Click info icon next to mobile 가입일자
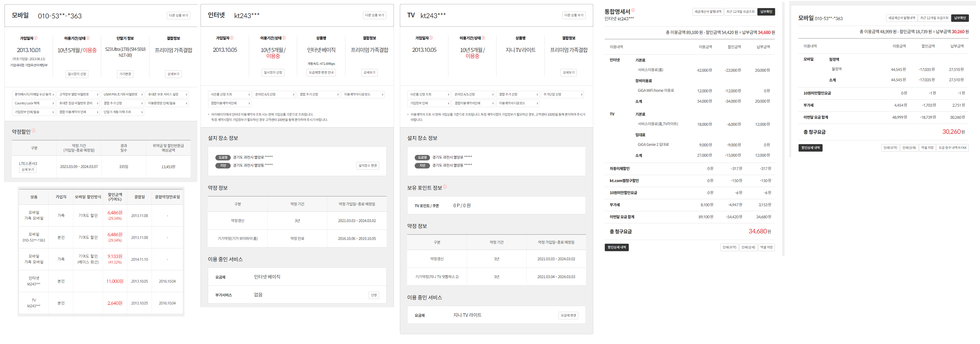Viewport: 980px width, 344px height. tap(36, 38)
